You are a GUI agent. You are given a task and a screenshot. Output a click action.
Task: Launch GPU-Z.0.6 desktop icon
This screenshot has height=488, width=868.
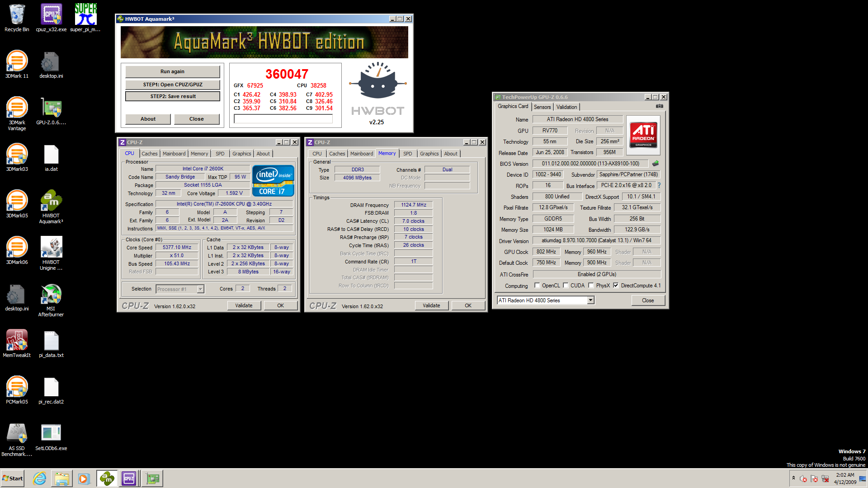pos(51,111)
